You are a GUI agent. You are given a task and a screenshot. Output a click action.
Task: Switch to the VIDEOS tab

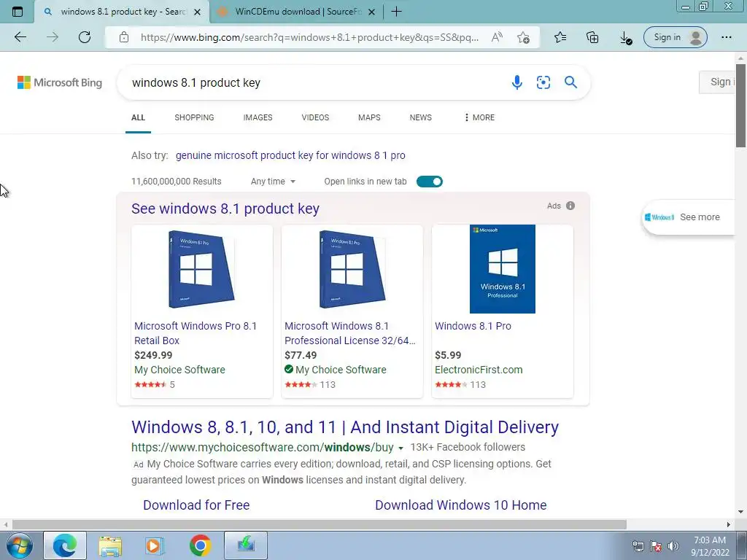pos(315,117)
